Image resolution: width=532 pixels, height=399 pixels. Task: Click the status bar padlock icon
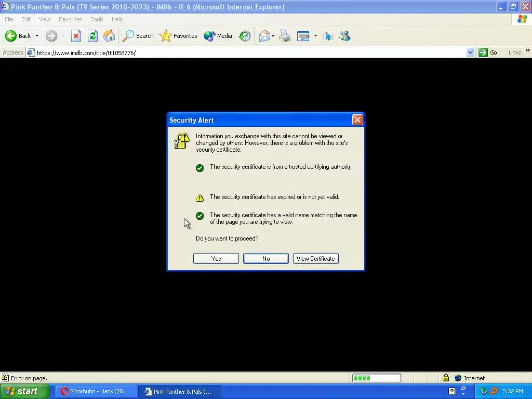(x=446, y=378)
